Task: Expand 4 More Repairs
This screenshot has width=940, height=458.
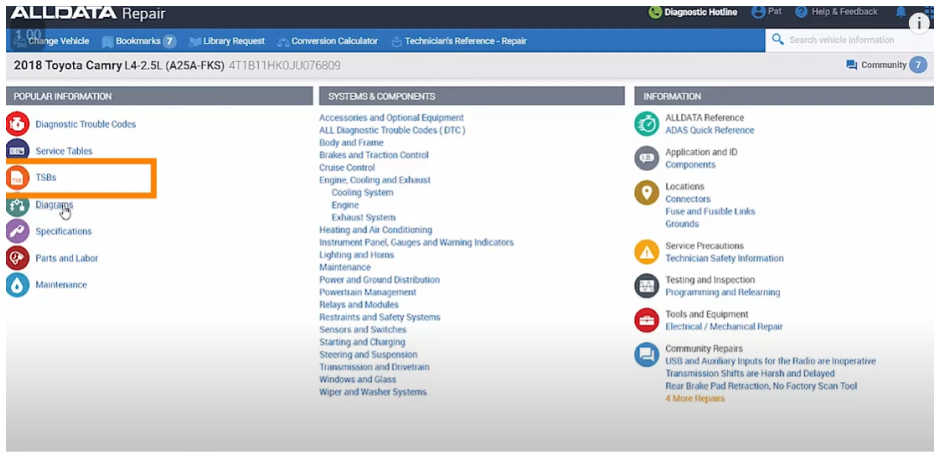Action: (x=695, y=399)
